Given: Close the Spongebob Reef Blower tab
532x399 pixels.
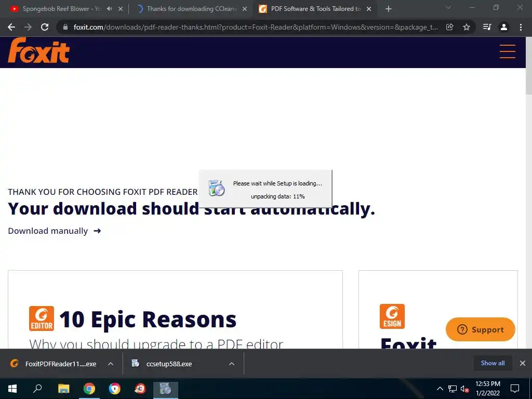Looking at the screenshot, I should click(121, 9).
